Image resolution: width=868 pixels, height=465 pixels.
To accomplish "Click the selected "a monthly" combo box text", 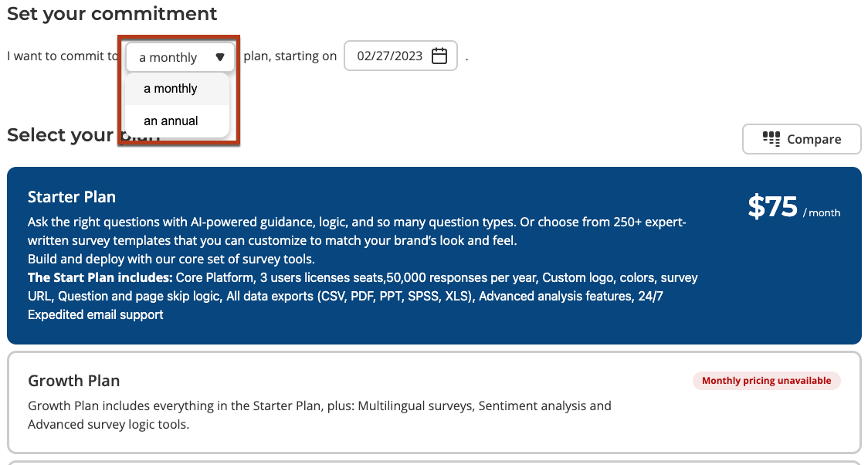I will click(168, 58).
